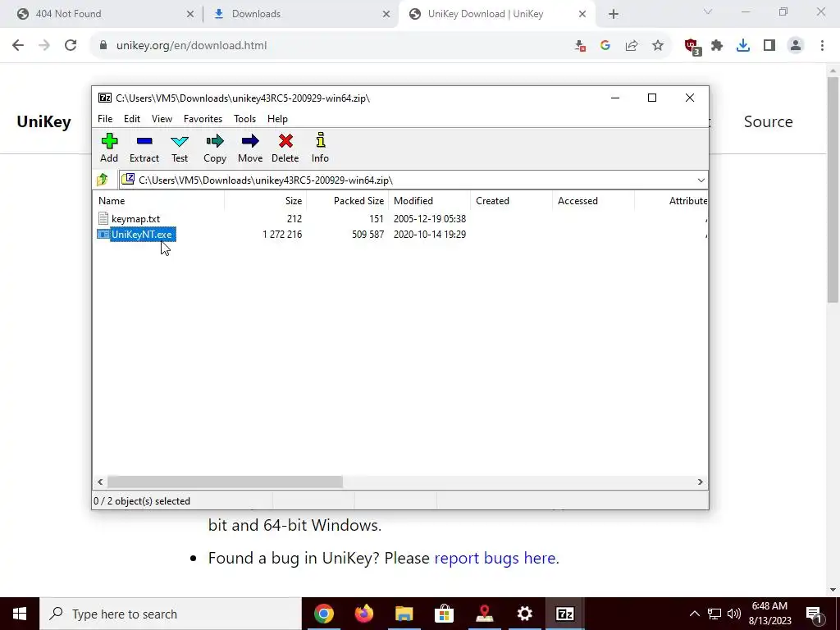
Task: Open Chrome extensions puzzle icon
Action: pyautogui.click(x=717, y=46)
